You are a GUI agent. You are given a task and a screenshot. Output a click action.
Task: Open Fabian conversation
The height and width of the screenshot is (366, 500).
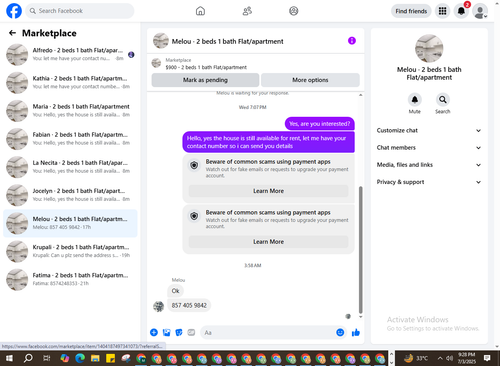70,139
